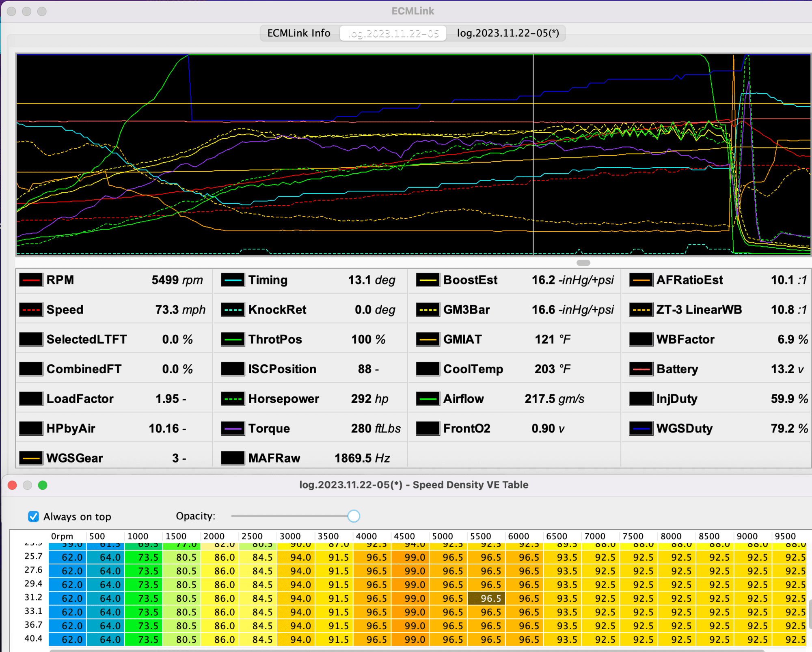Click the Torque purple color swatch
This screenshot has width=812, height=652.
coord(233,428)
